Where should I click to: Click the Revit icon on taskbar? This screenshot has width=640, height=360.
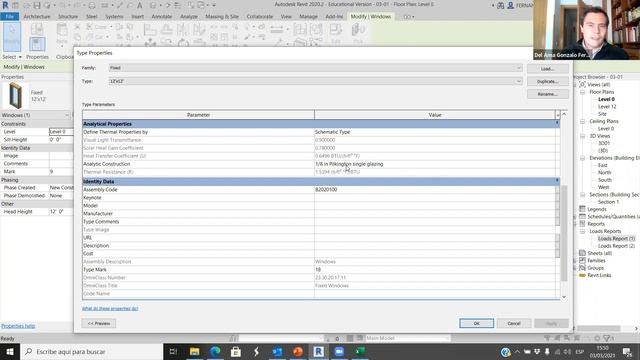tap(318, 351)
